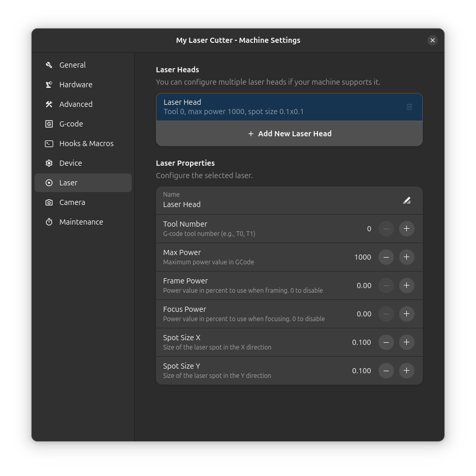The width and height of the screenshot is (476, 476).
Task: Increment Frame Power with plus button
Action: [407, 285]
